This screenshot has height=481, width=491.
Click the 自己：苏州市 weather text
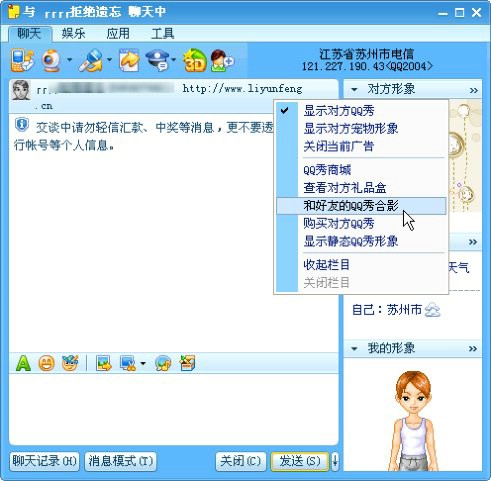387,310
